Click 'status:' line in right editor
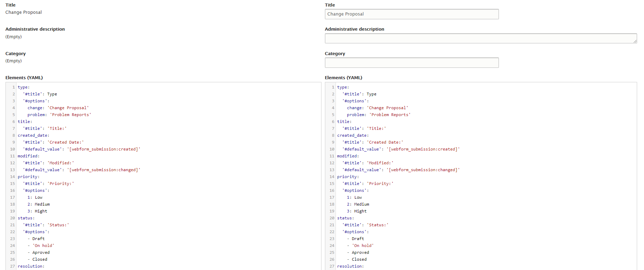Image resolution: width=644 pixels, height=270 pixels. click(346, 218)
